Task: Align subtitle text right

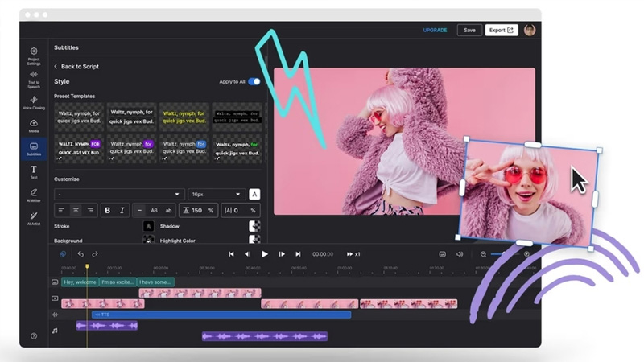Action: point(90,210)
